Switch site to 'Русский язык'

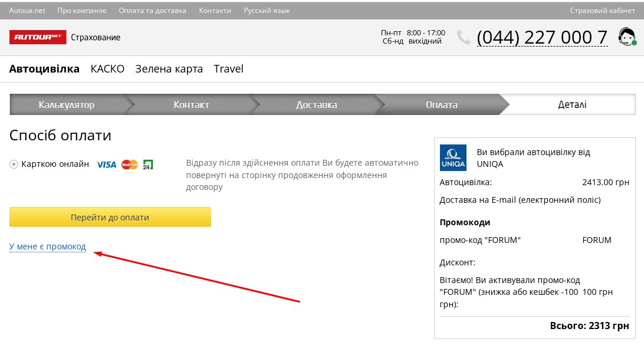267,11
